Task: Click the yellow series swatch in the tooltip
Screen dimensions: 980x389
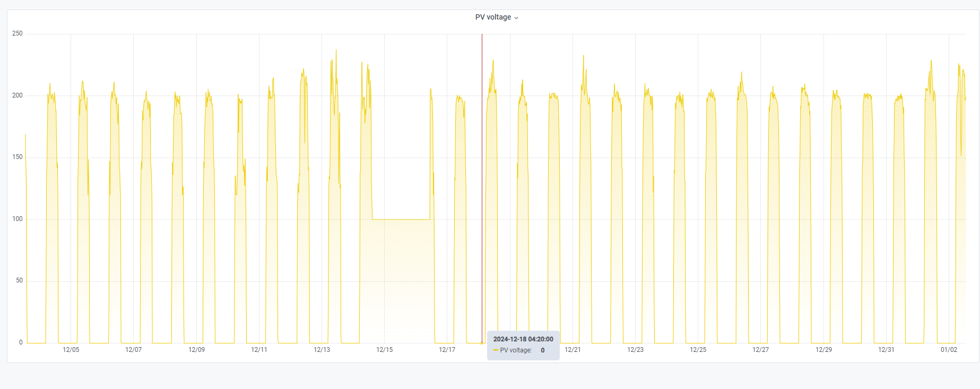Action: 496,350
